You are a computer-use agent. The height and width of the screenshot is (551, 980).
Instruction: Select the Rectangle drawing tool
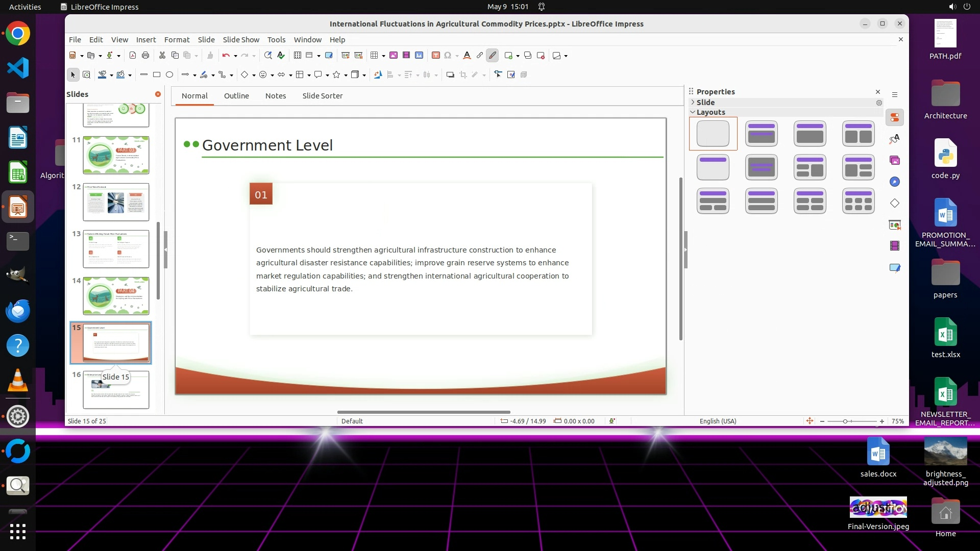coord(157,75)
